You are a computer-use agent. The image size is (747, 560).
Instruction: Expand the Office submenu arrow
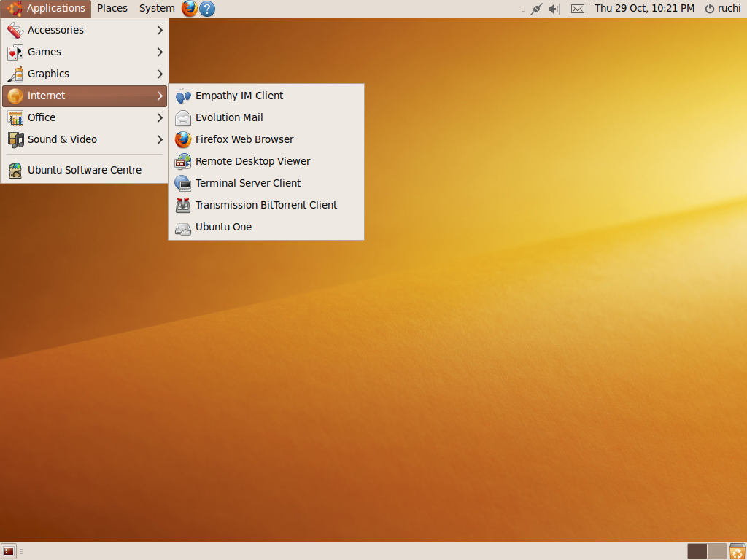coord(159,117)
